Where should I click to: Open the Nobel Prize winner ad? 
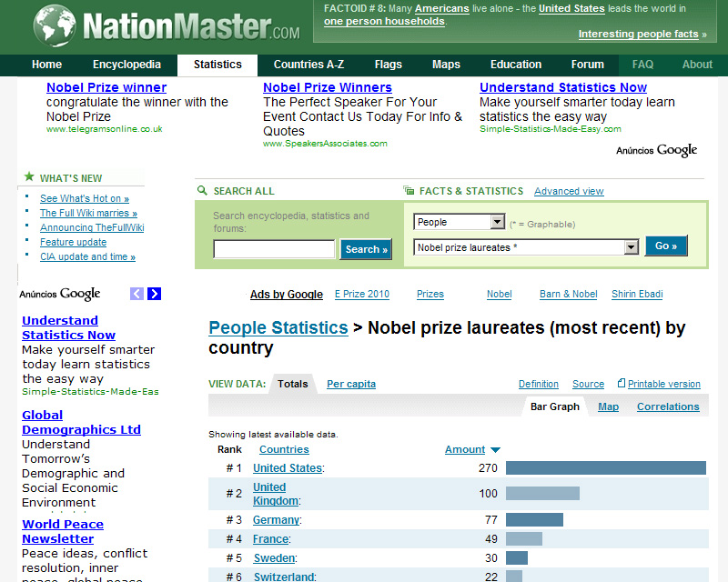(106, 87)
